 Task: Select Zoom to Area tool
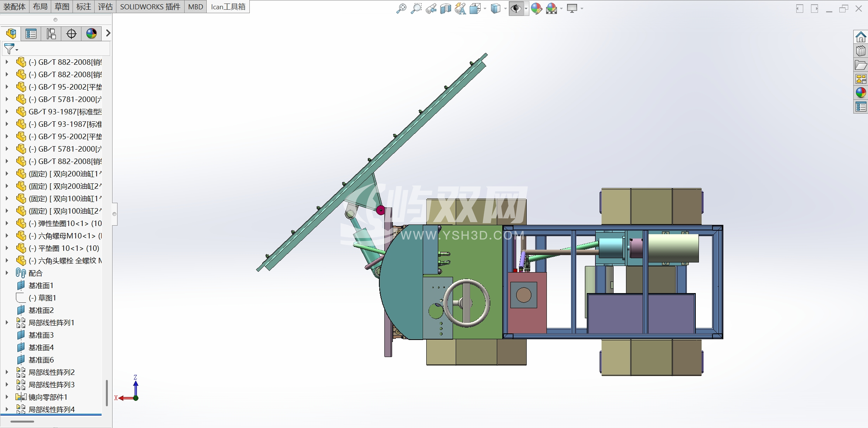click(416, 8)
